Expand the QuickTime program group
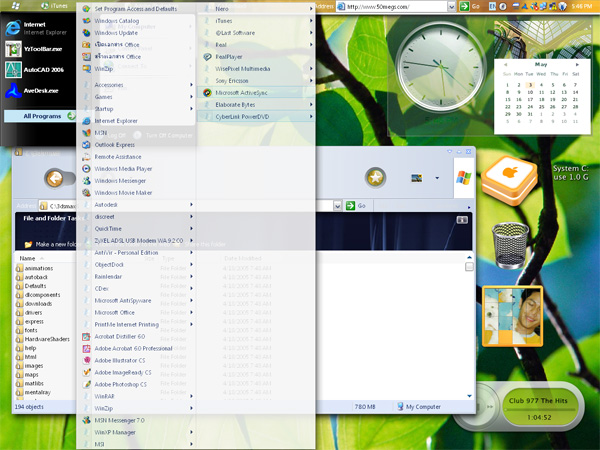600x450 pixels. [x=138, y=228]
